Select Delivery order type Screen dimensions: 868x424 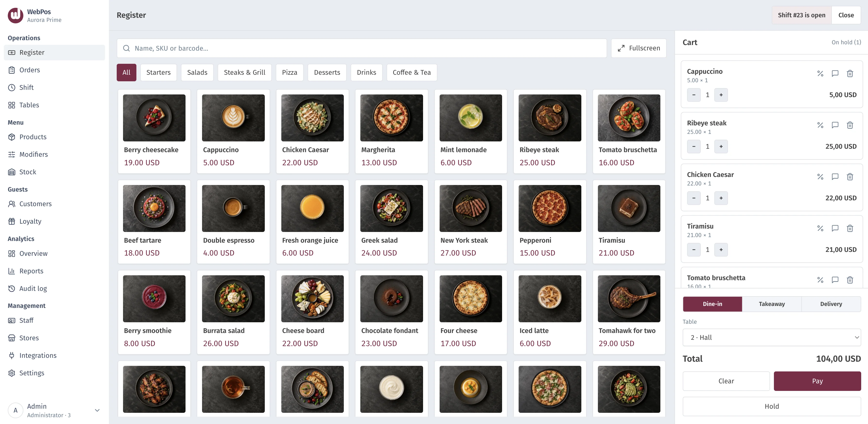(x=831, y=304)
